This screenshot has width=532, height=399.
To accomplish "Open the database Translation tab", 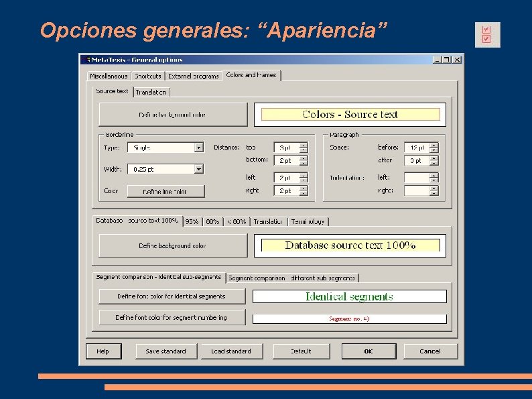I will click(x=269, y=222).
